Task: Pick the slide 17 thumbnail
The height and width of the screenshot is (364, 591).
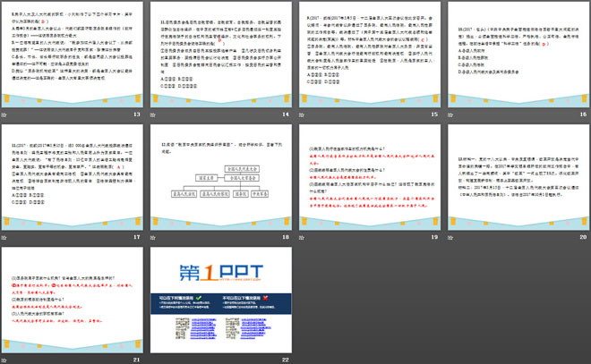Action: [74, 179]
